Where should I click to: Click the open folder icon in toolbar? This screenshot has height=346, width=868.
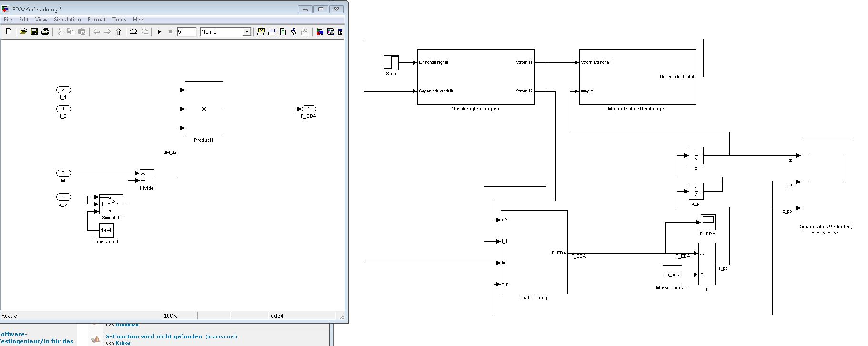[x=22, y=32]
